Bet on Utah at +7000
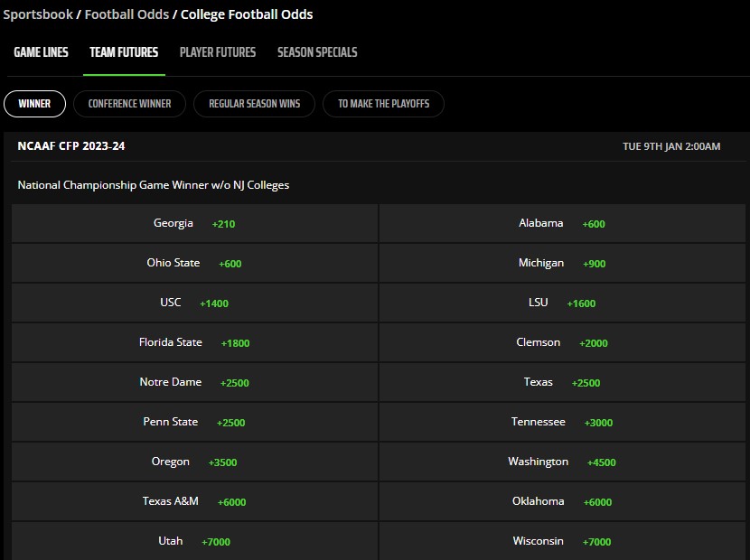Image resolution: width=750 pixels, height=560 pixels. pos(194,541)
